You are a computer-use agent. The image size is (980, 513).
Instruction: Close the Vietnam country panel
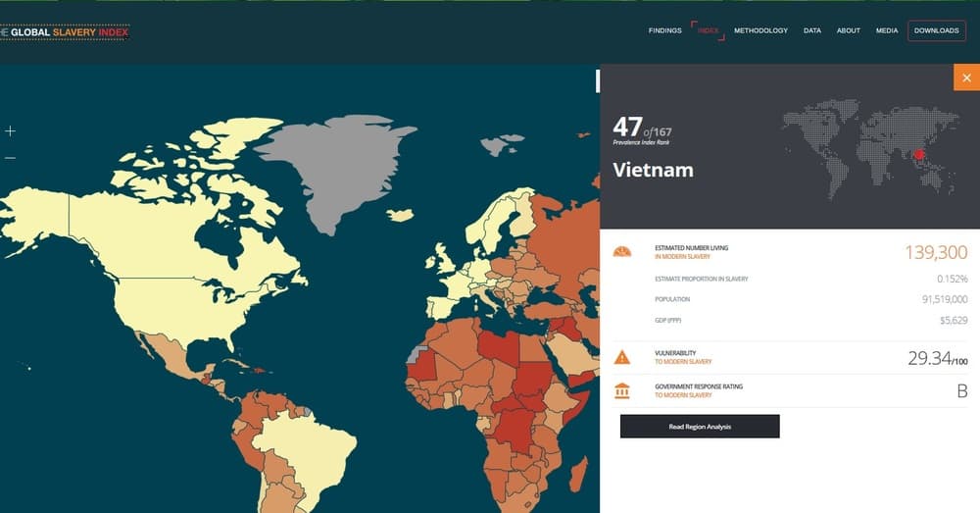coord(966,77)
